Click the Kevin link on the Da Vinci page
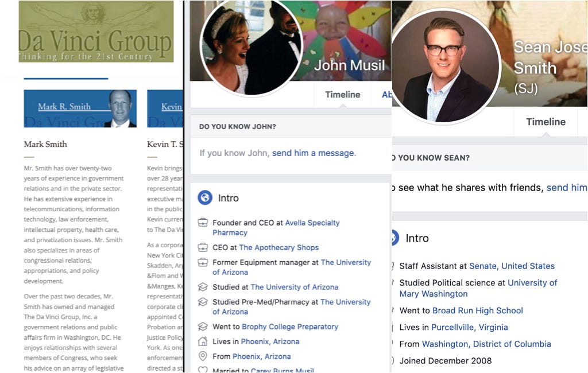Screen dimensions: 588x373 [x=172, y=107]
